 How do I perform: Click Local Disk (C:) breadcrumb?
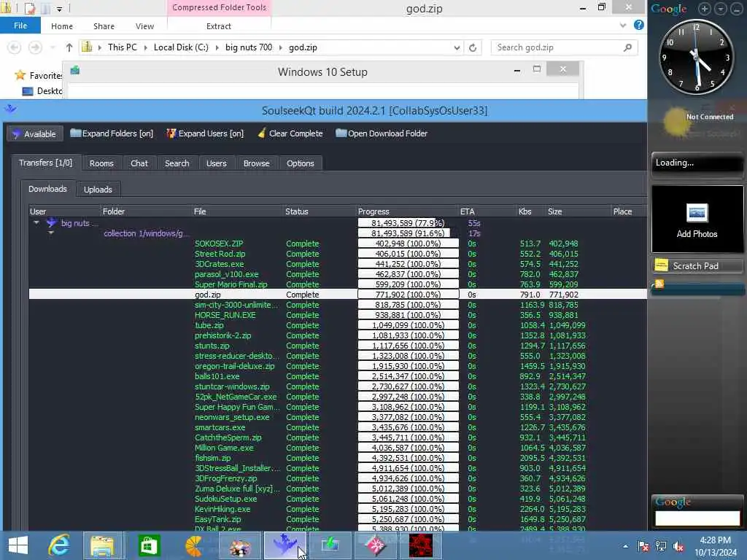[181, 47]
